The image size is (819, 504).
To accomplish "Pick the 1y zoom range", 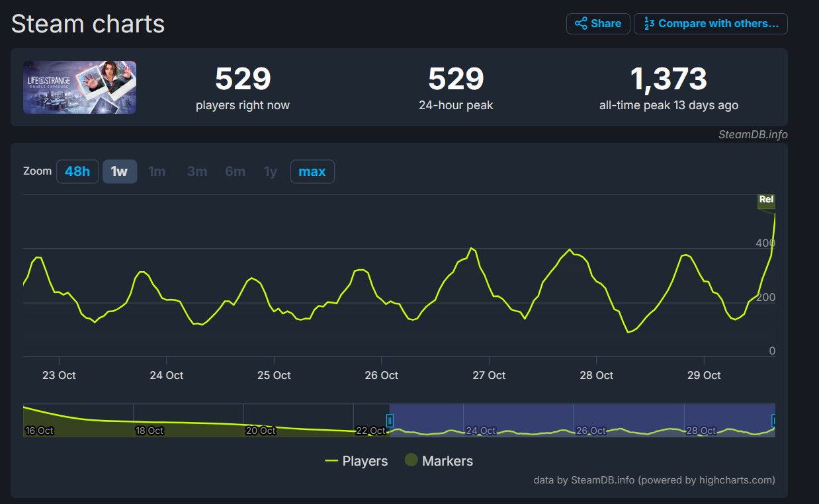I will (271, 171).
